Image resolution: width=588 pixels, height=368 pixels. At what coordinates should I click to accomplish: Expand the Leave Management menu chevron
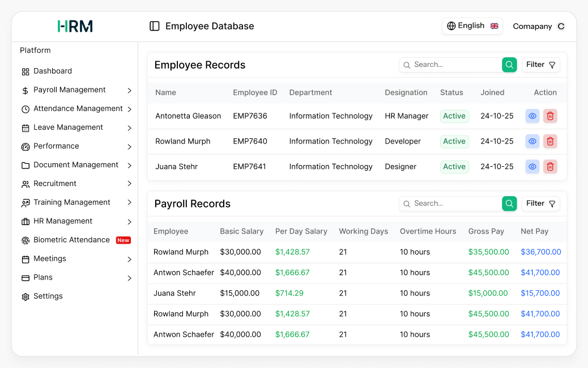pos(130,127)
